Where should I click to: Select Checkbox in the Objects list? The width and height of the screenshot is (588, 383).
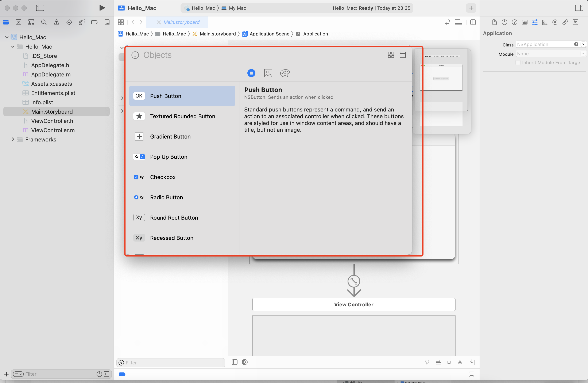[x=163, y=177]
